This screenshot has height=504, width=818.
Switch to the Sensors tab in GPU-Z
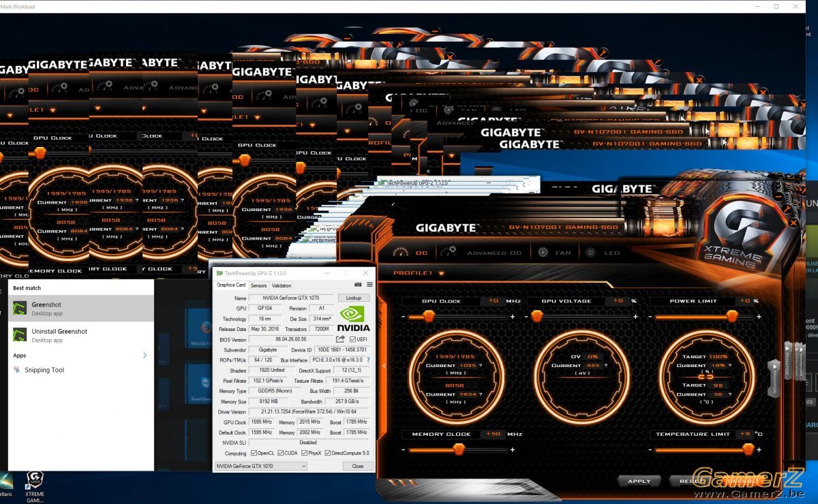259,285
